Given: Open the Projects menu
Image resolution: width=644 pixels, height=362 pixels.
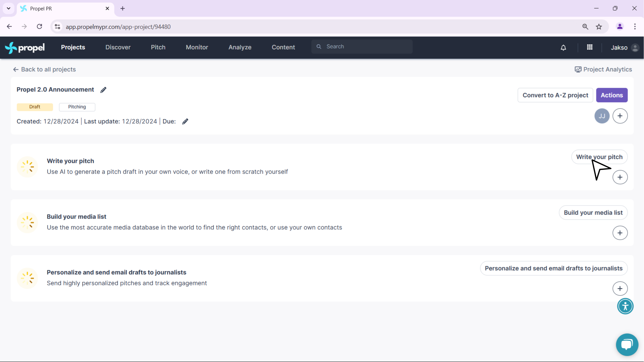Looking at the screenshot, I should coord(73,47).
